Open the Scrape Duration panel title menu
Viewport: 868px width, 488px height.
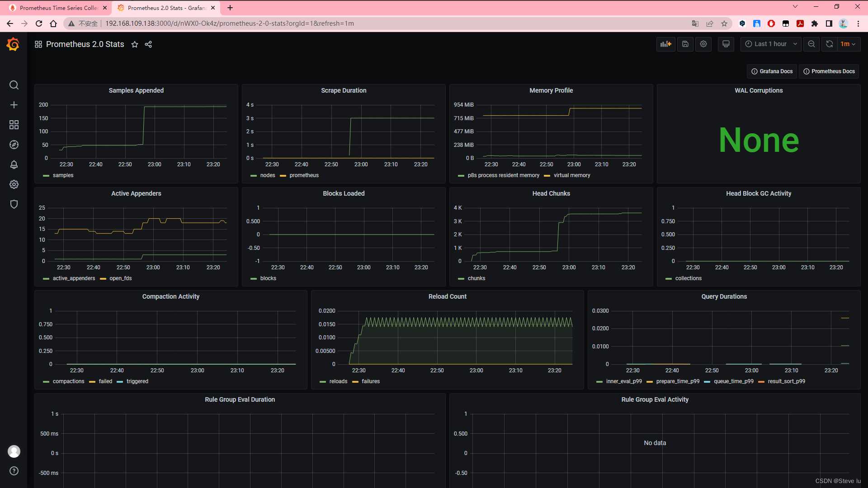[x=344, y=90]
